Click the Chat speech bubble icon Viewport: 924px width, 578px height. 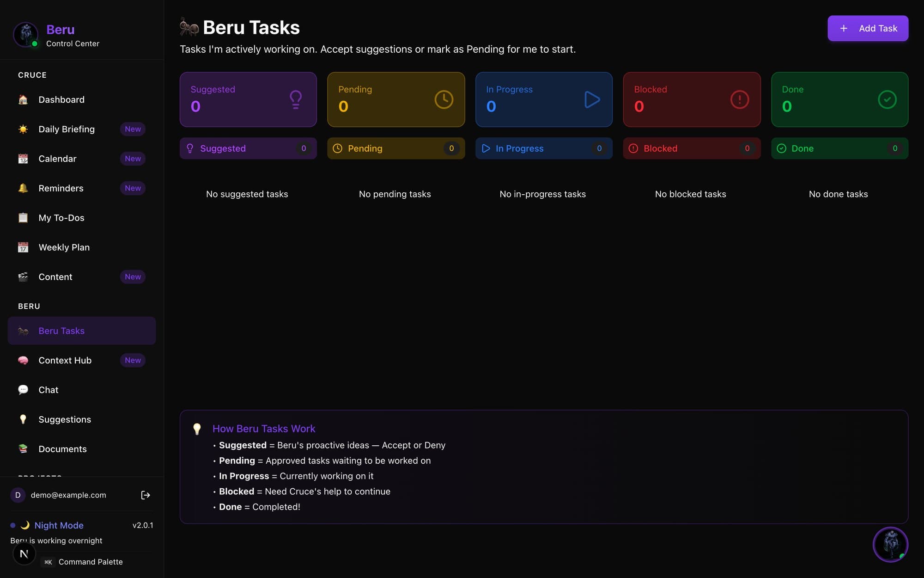(23, 390)
